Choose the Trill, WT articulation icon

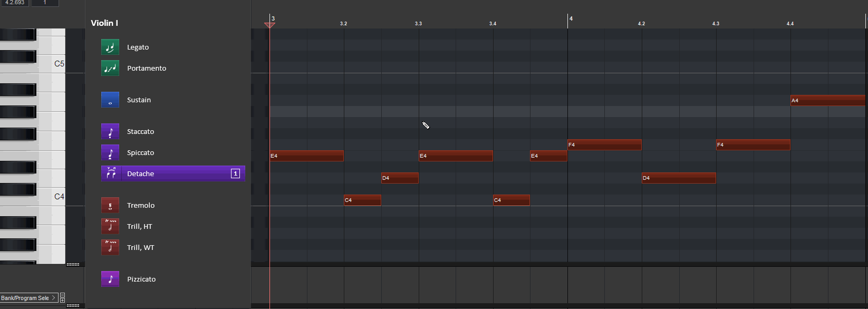(110, 247)
